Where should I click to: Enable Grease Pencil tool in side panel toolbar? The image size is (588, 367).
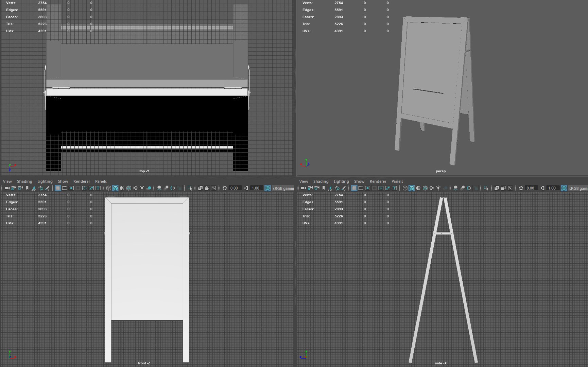pyautogui.click(x=343, y=188)
